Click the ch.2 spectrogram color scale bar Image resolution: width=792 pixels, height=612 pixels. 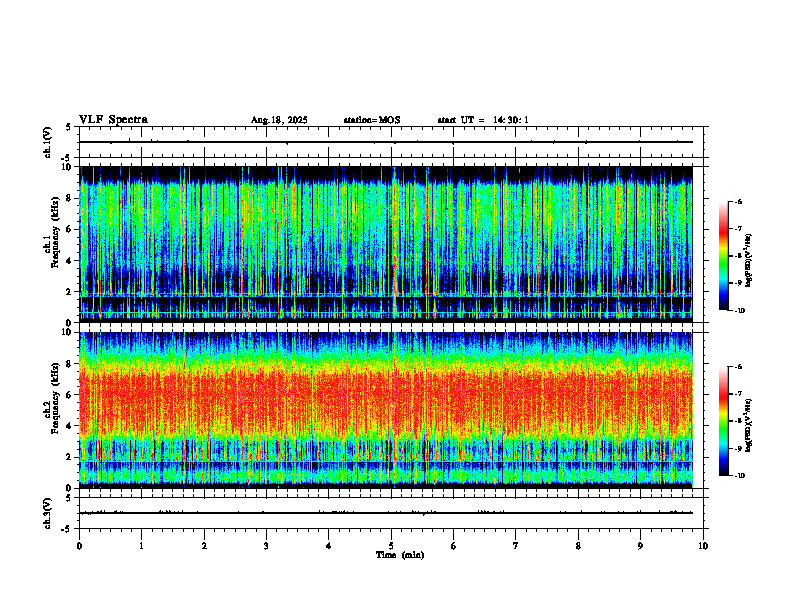click(x=724, y=421)
